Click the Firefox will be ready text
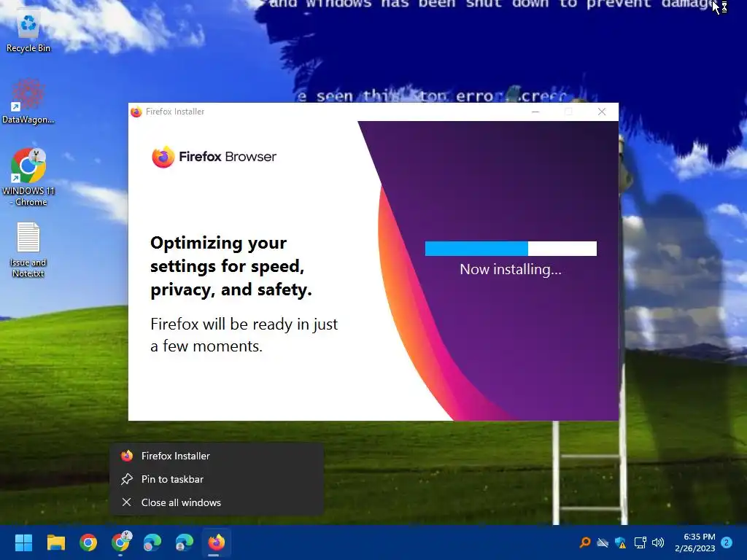 click(244, 335)
